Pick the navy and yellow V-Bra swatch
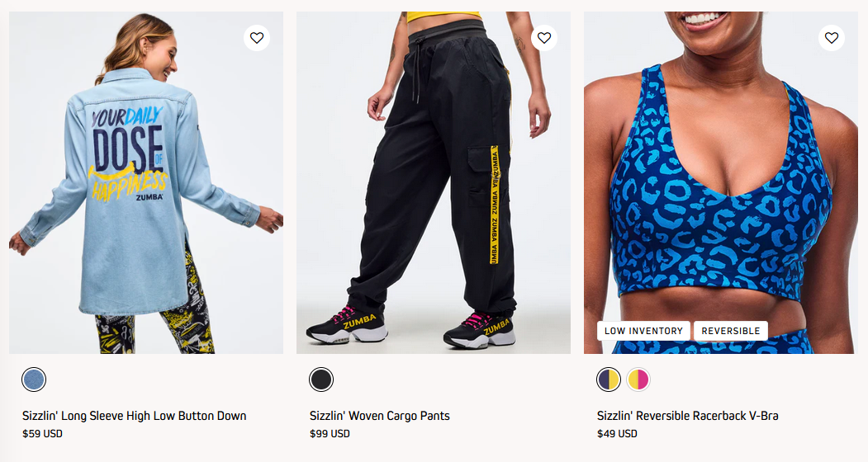Viewport: 868px width, 462px height. [x=609, y=379]
